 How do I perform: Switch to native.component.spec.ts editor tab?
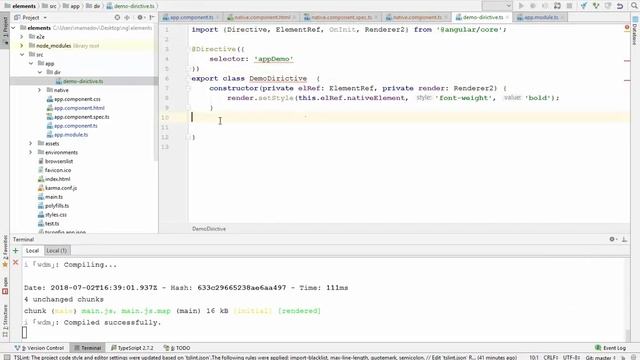(x=341, y=17)
